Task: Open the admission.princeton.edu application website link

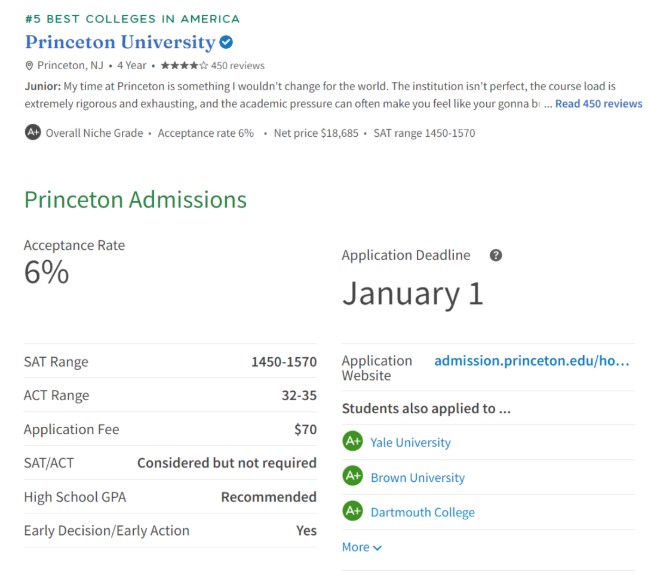Action: click(x=531, y=361)
